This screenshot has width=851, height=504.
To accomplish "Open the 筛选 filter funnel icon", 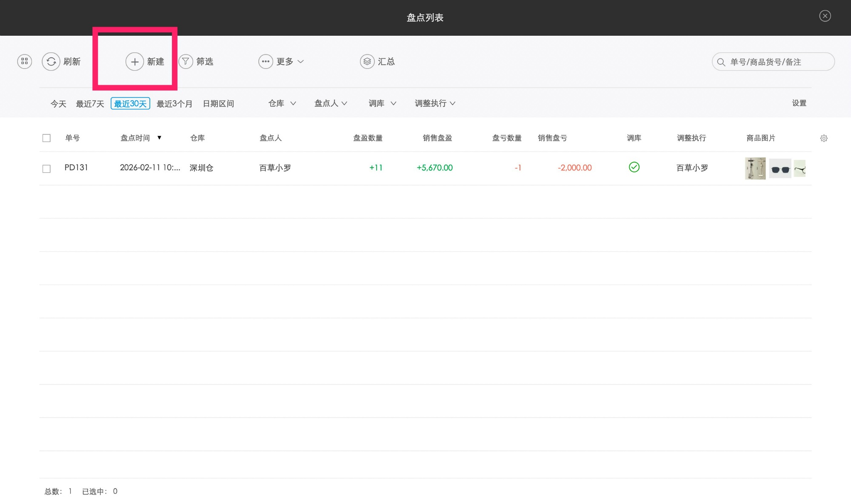I will point(186,62).
